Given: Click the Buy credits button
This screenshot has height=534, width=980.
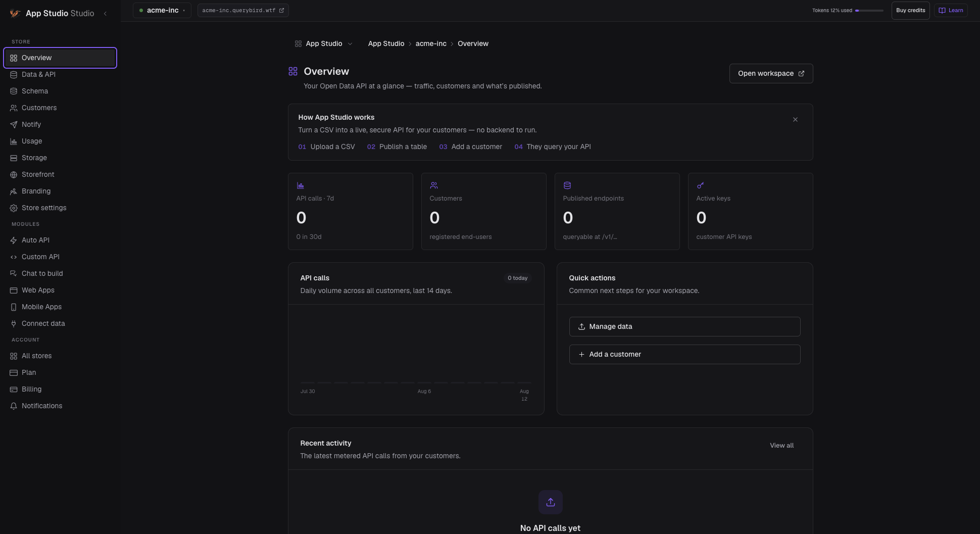Looking at the screenshot, I should 910,10.
